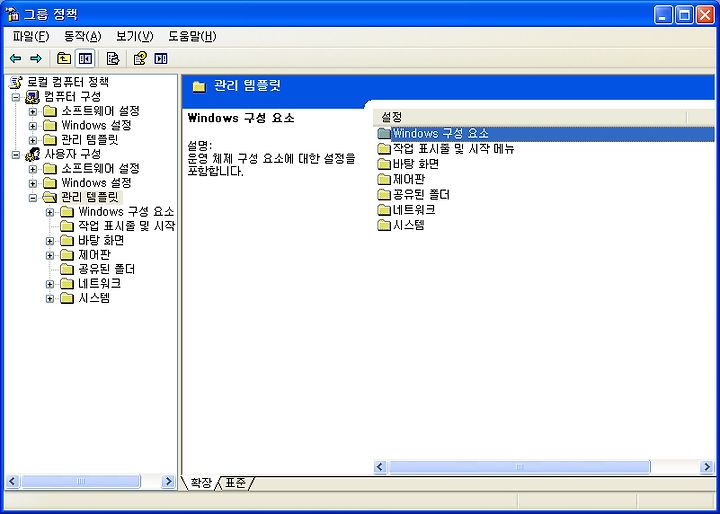Select the 로컬 컴퓨터 정책 root icon
The image size is (720, 514).
17,82
